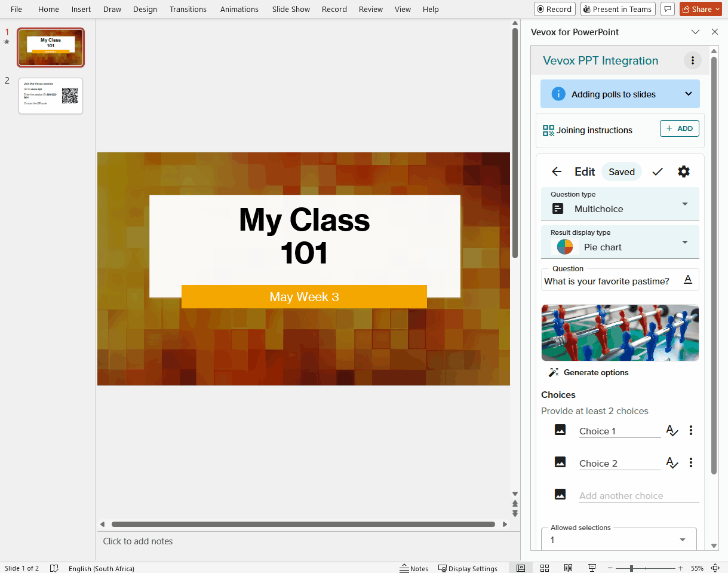The height and width of the screenshot is (573, 728).
Task: Open the comments pane icon
Action: [x=668, y=9]
